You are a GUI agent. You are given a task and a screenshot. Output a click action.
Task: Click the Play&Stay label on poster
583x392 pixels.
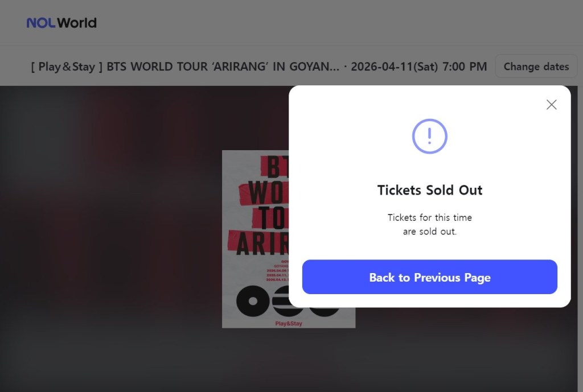pos(289,324)
